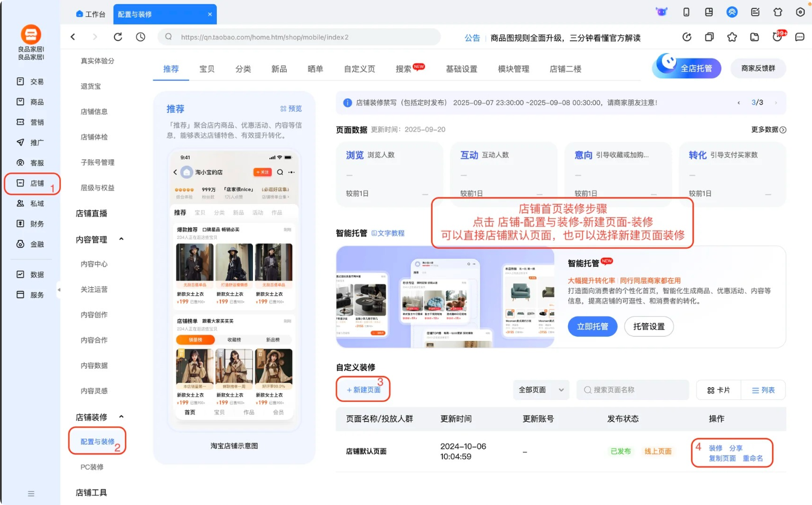
Task: Open 私域 in the left sidebar
Action: (30, 204)
